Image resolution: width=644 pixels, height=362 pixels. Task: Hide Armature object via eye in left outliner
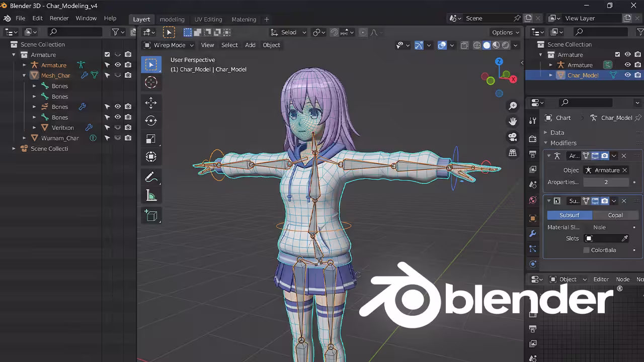coord(118,65)
